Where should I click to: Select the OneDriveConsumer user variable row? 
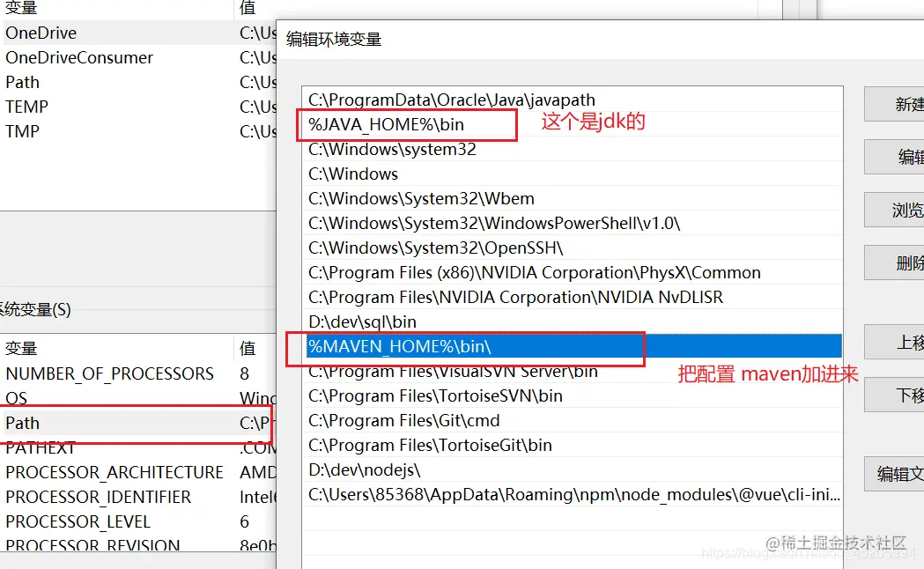(x=138, y=58)
